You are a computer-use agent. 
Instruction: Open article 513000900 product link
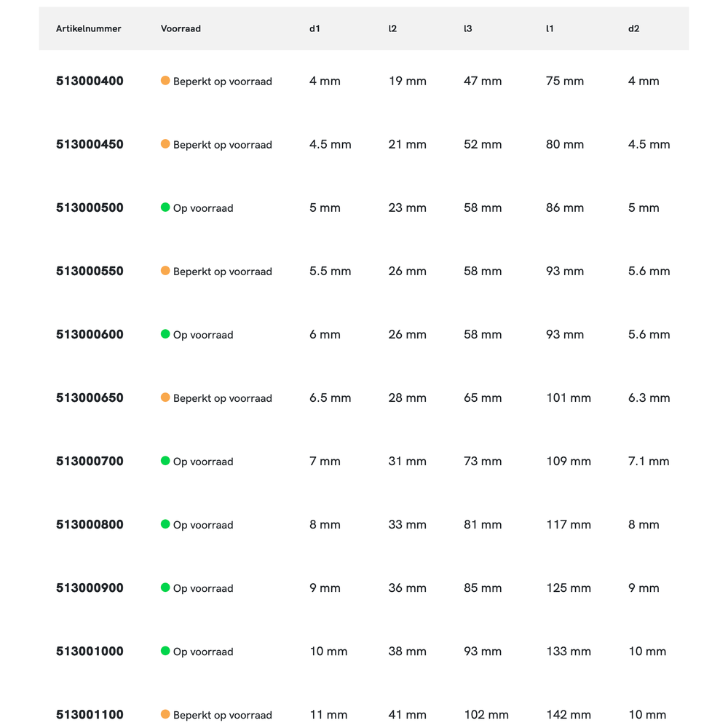(x=90, y=588)
